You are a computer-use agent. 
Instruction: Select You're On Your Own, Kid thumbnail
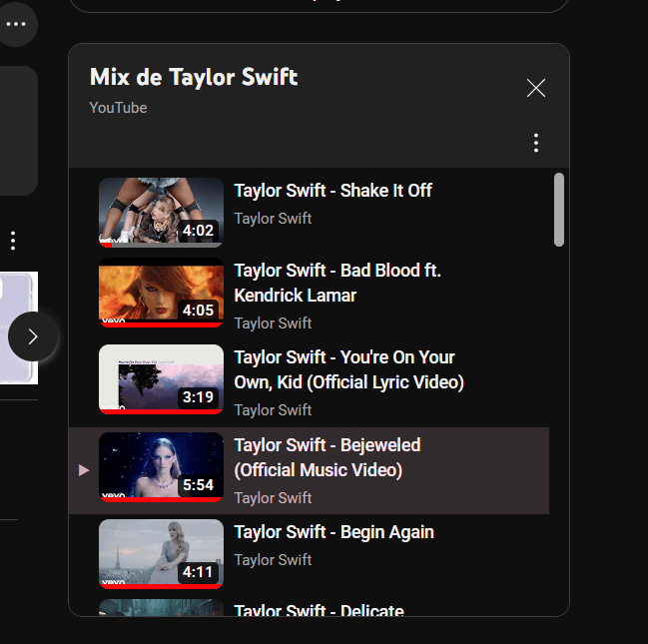tap(161, 379)
